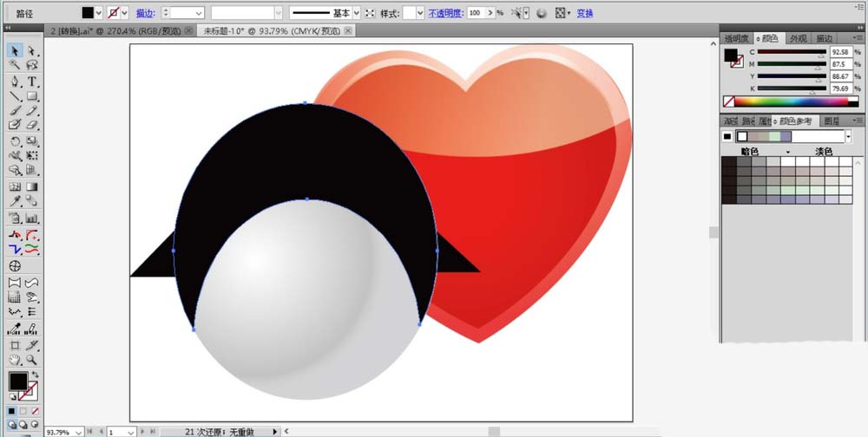Close the 未标题-10 document tab

(348, 31)
